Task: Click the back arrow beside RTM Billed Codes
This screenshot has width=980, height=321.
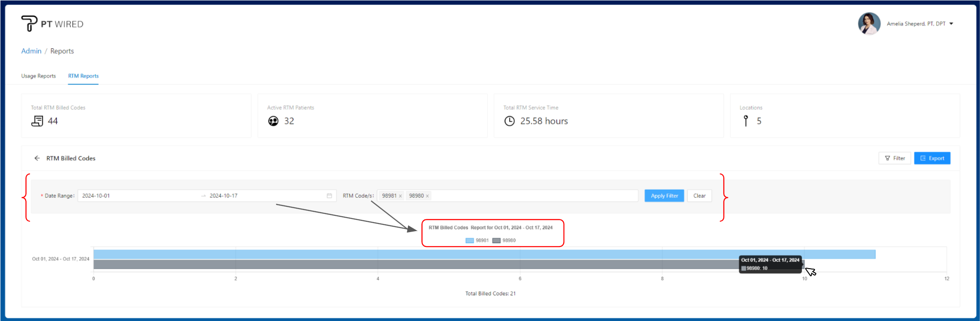Action: tap(37, 158)
